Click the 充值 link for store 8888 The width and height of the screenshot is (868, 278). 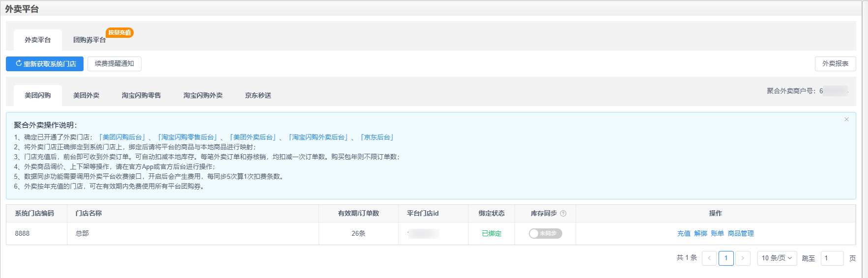(684, 234)
